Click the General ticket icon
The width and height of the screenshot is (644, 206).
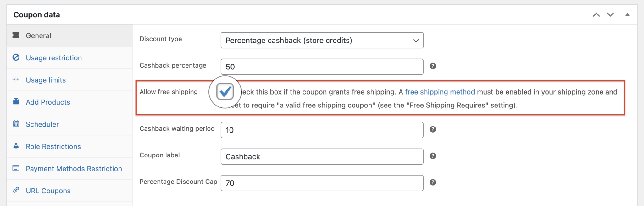tap(16, 35)
